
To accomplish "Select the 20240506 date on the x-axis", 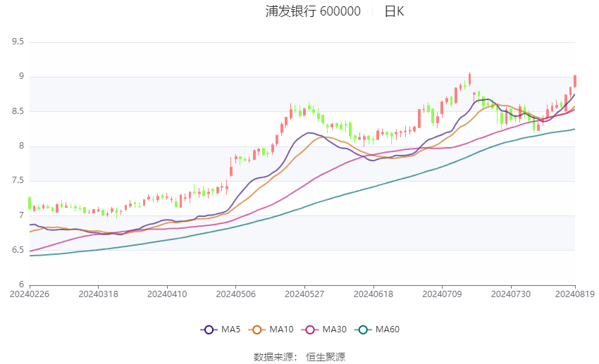I will pyautogui.click(x=235, y=294).
